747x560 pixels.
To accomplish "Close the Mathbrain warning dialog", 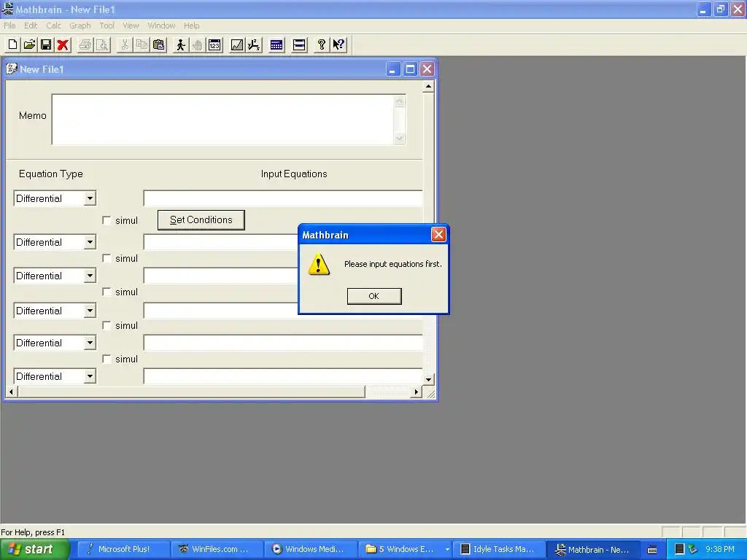I will click(438, 234).
